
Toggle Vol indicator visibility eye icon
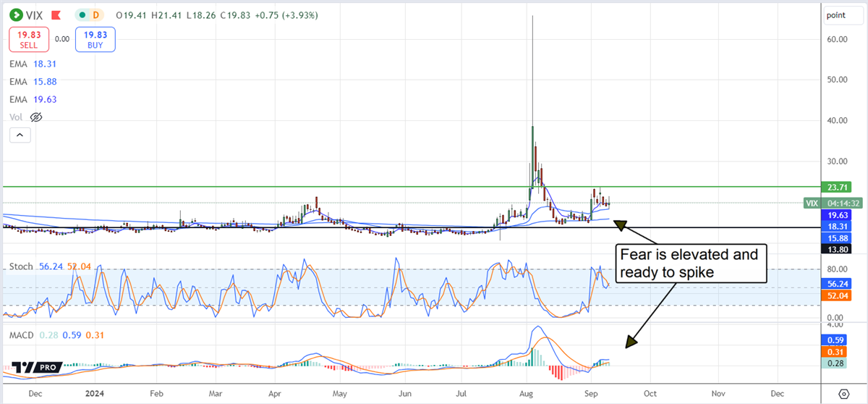point(37,117)
